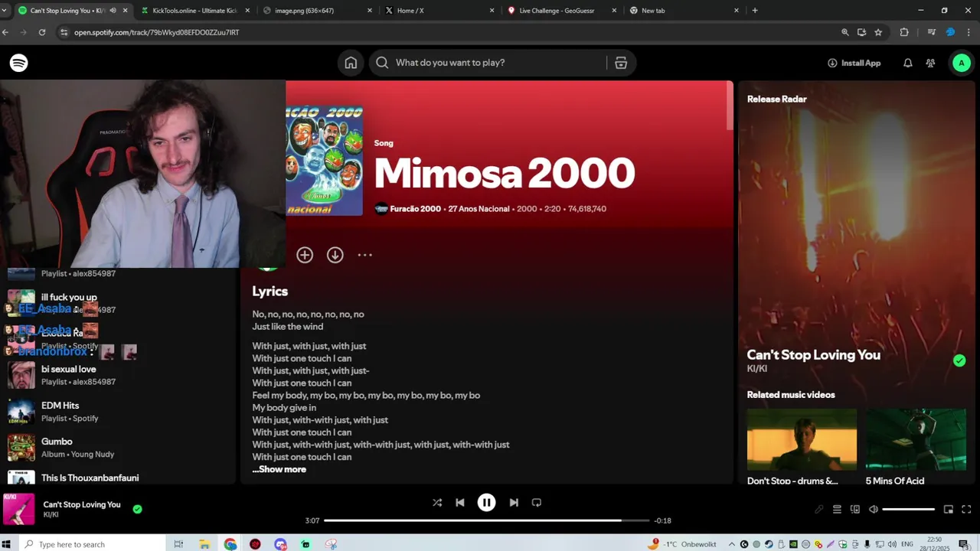Toggle repeat mode

(537, 503)
